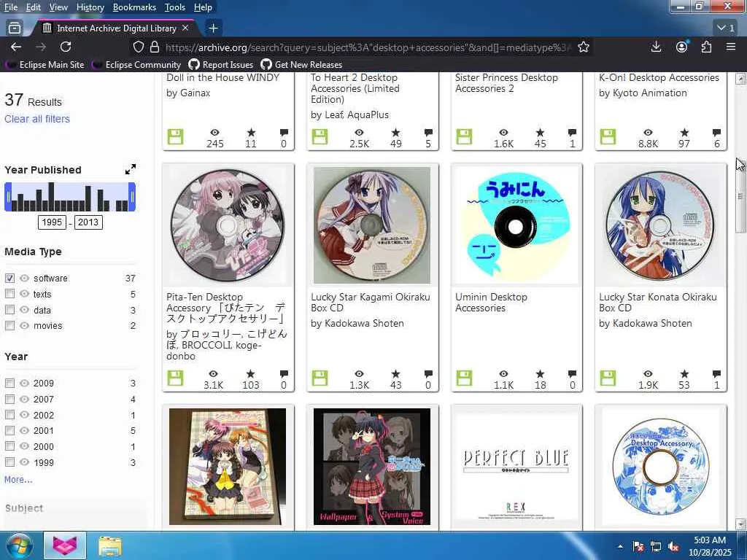Click GitHub icon for Report Issues bookmark
This screenshot has height=560, width=747.
pyautogui.click(x=194, y=64)
